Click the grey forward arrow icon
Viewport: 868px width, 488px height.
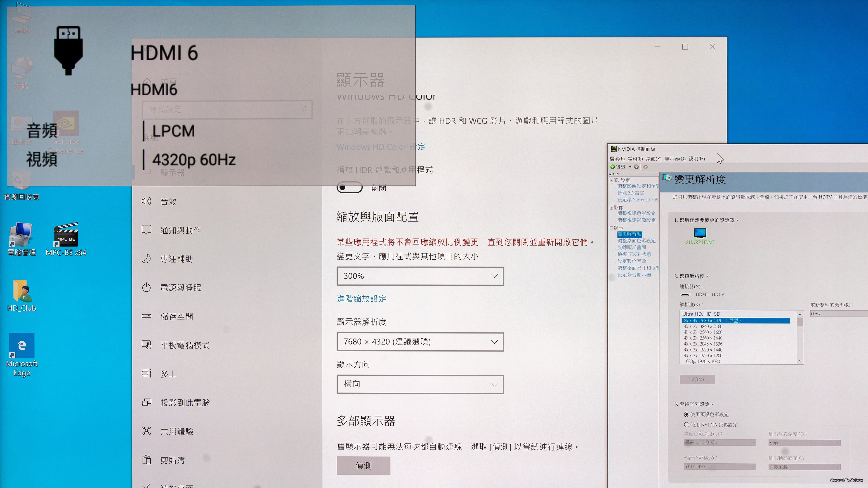pos(636,167)
